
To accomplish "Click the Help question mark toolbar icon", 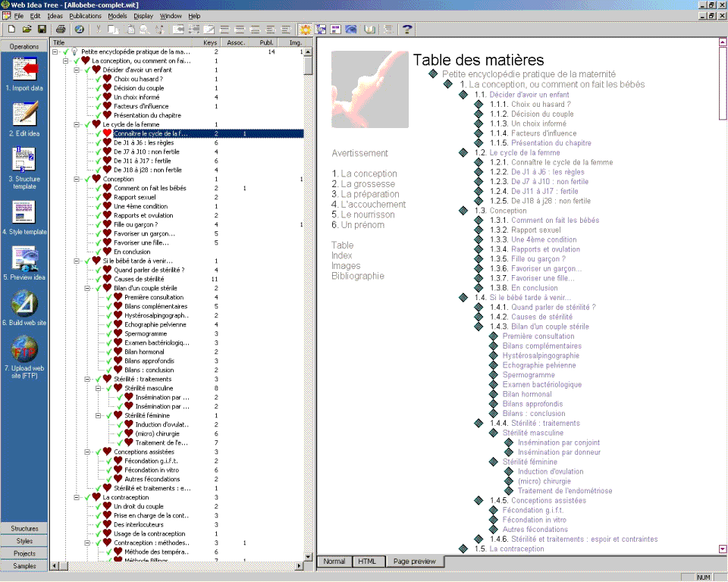I will click(407, 30).
